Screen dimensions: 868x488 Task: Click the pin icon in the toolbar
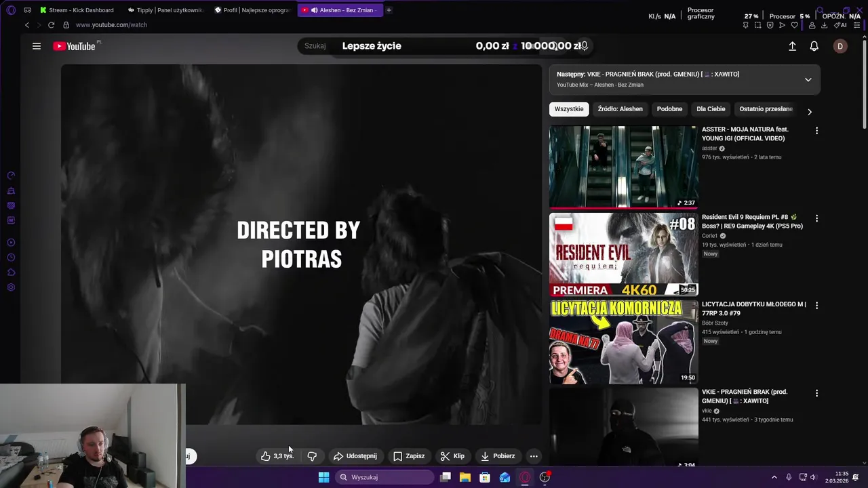pos(745,25)
